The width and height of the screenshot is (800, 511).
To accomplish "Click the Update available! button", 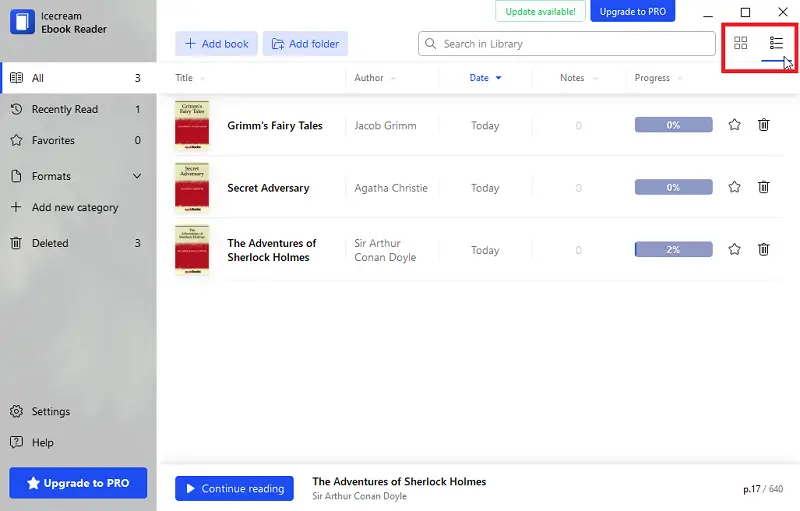I will [x=540, y=11].
